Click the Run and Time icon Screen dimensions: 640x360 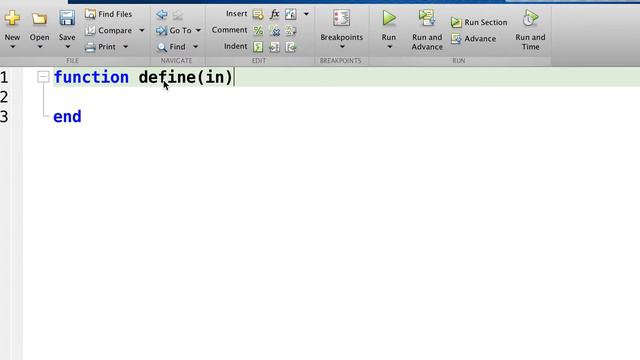(x=530, y=18)
